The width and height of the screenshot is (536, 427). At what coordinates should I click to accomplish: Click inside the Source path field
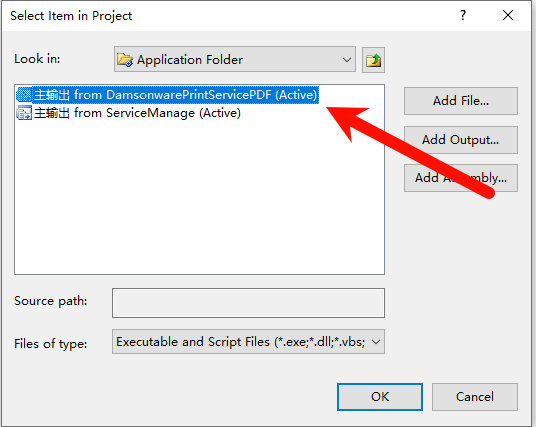tap(249, 303)
